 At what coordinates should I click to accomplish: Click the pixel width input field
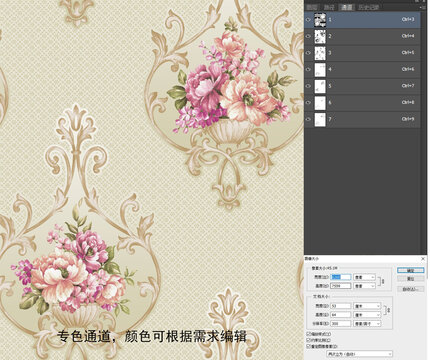click(x=341, y=277)
